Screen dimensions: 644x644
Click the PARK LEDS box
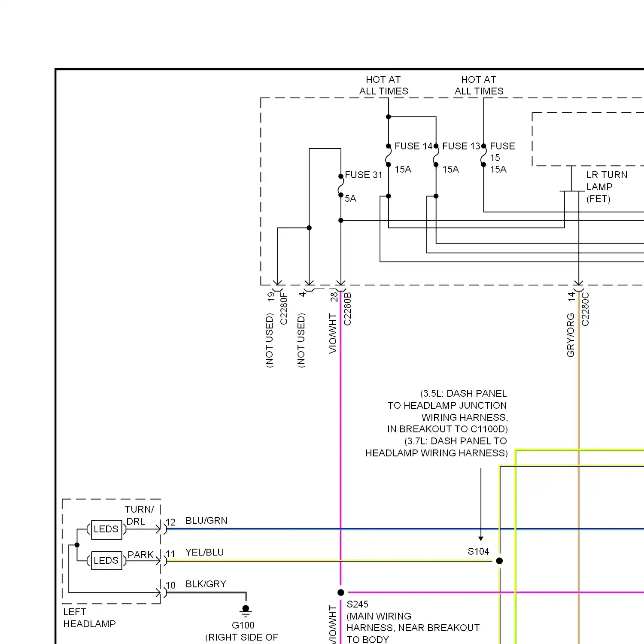click(106, 560)
